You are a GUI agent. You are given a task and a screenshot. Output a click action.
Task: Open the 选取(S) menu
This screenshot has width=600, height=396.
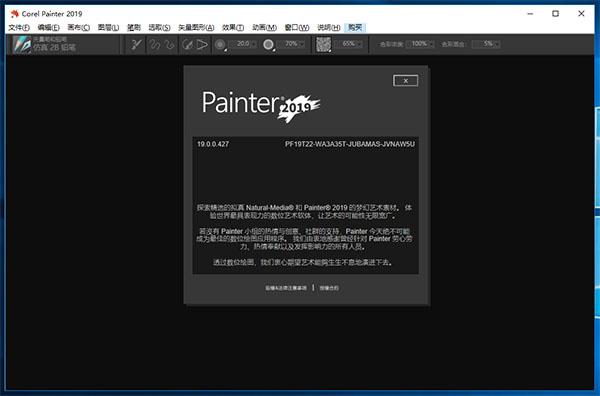pyautogui.click(x=159, y=28)
